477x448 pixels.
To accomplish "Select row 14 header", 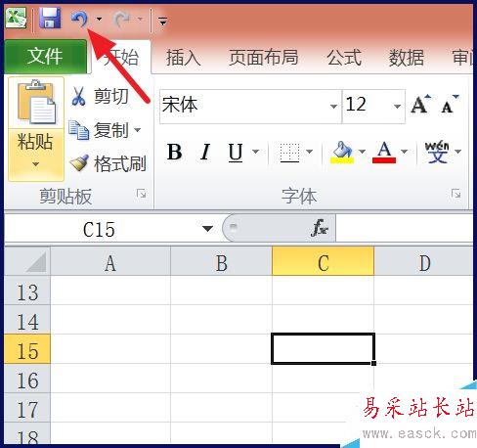I will pyautogui.click(x=27, y=320).
